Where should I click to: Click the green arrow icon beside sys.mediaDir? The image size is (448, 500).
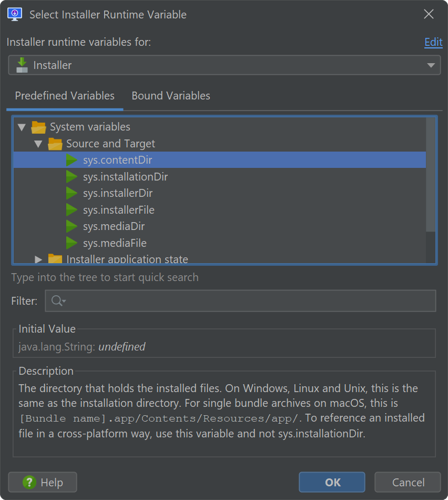[72, 226]
